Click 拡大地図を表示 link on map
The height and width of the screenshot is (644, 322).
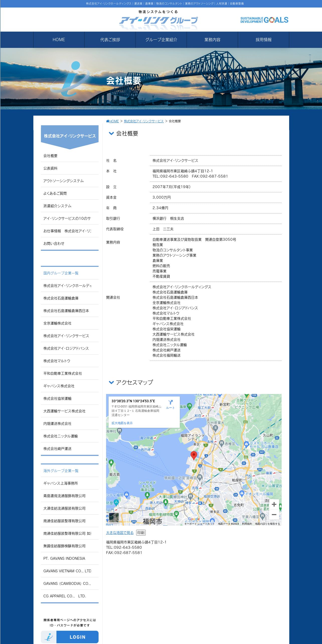[122, 423]
